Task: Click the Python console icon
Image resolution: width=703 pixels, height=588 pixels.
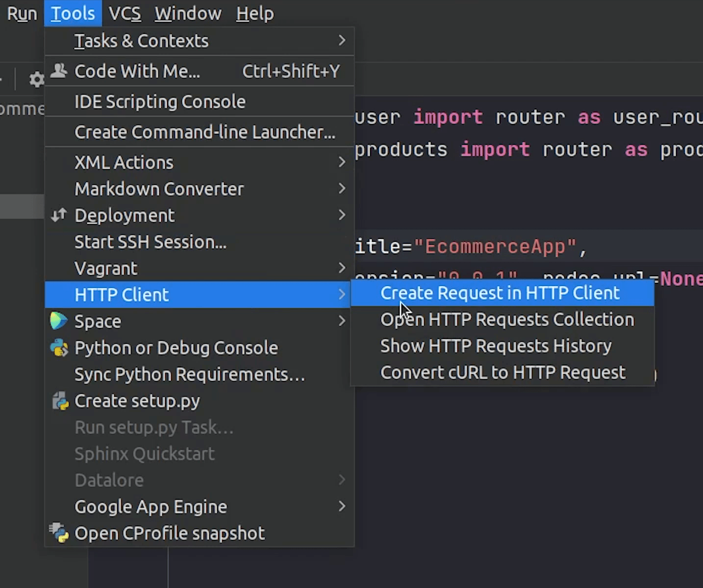Action: 59,348
